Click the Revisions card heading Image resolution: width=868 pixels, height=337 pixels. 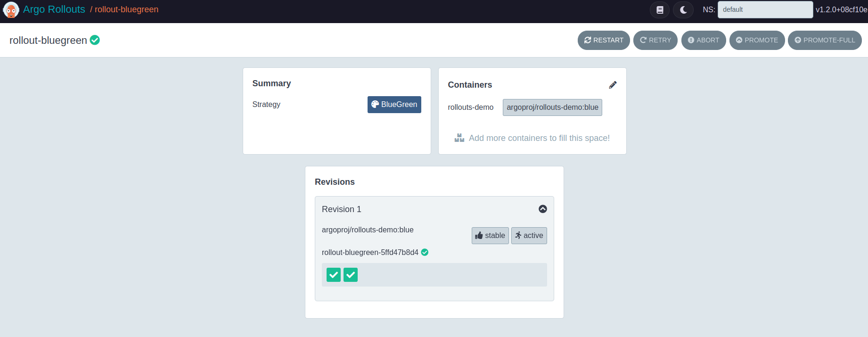click(335, 182)
